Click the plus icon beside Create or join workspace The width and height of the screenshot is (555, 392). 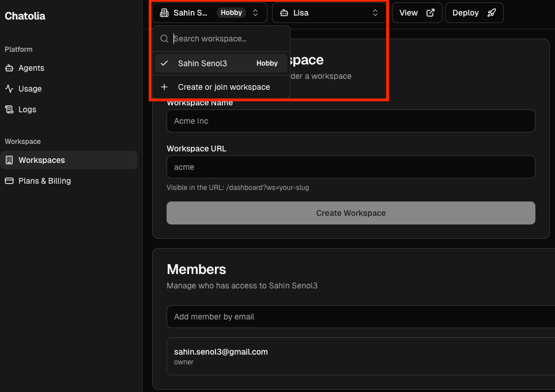(x=164, y=87)
